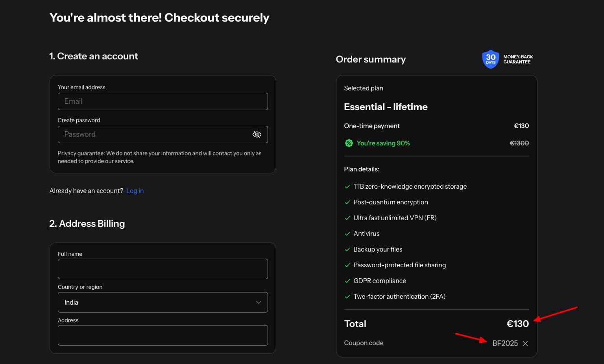Select the Full name text box
Screen dimensions: 604x364
163,269
